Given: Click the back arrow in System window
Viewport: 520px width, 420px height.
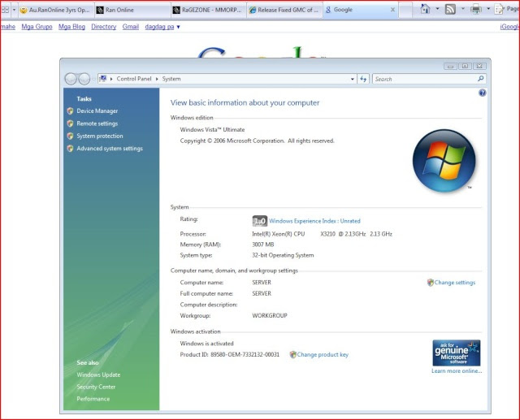Looking at the screenshot, I should pyautogui.click(x=71, y=79).
